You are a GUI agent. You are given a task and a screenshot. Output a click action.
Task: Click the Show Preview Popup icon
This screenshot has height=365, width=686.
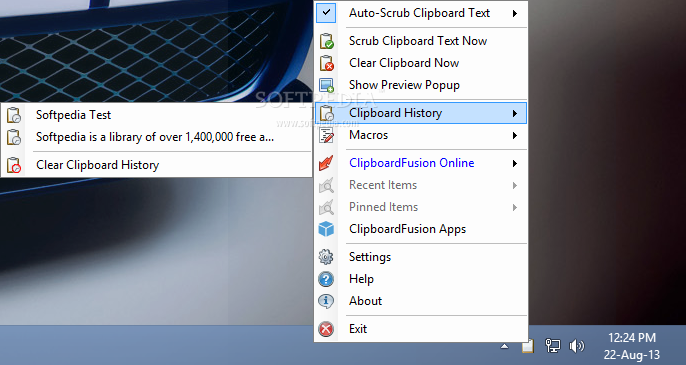tap(326, 85)
